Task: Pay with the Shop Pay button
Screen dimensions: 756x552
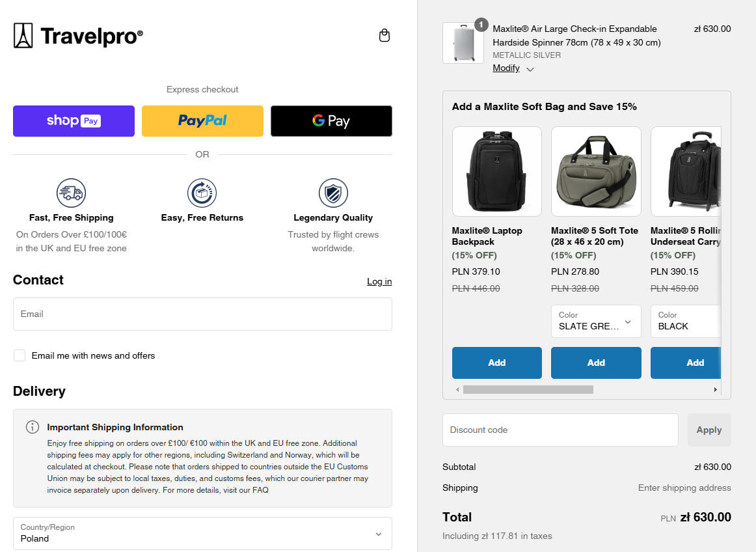Action: click(74, 121)
